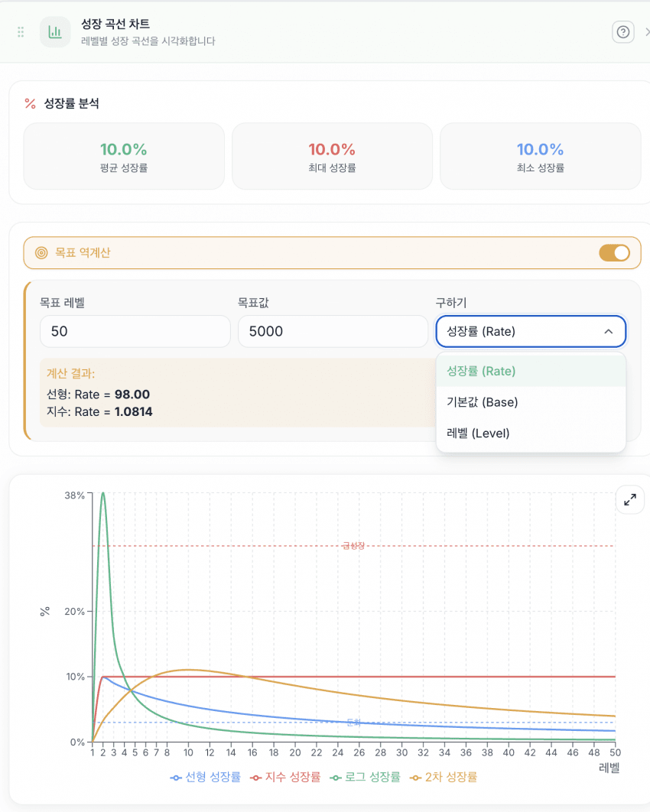Collapse the 구하기 dropdown box

coord(531,332)
